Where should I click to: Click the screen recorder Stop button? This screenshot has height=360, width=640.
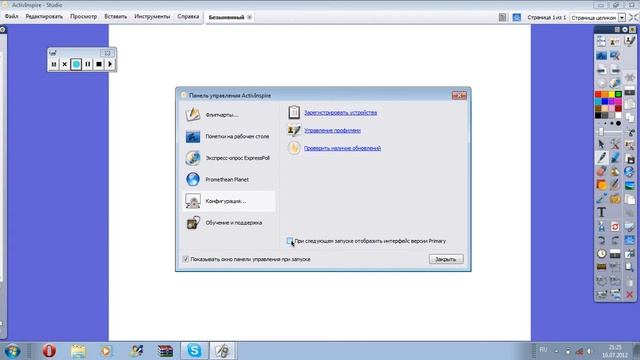click(99, 64)
